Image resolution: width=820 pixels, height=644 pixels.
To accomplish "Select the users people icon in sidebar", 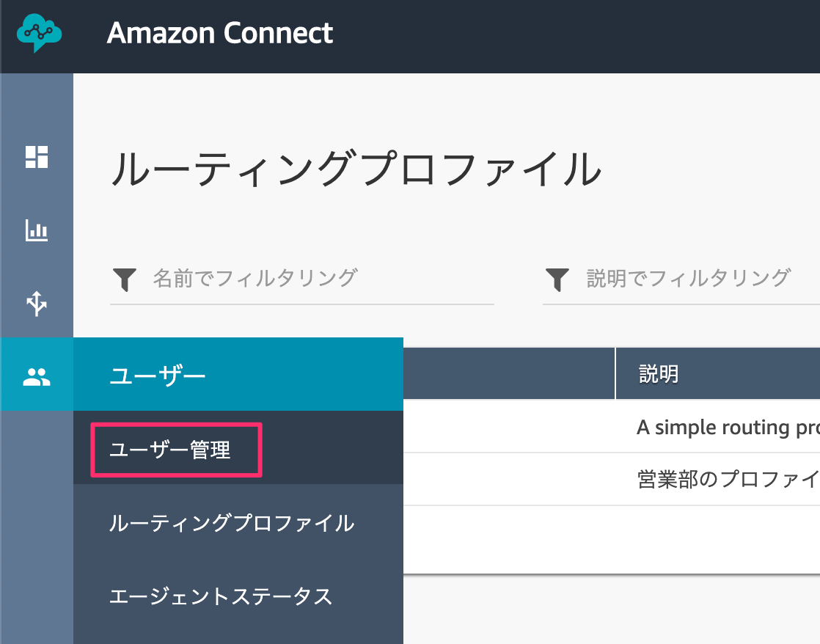I will pos(37,377).
